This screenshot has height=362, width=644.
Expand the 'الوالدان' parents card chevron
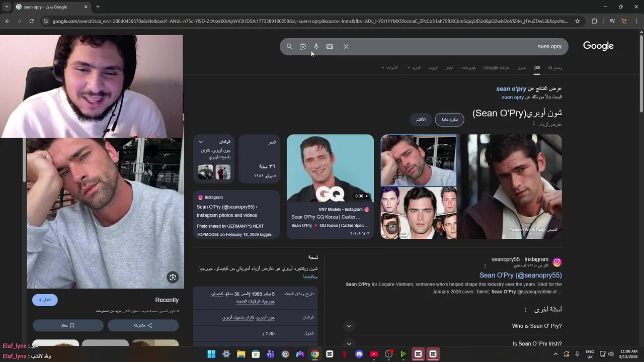(x=201, y=142)
